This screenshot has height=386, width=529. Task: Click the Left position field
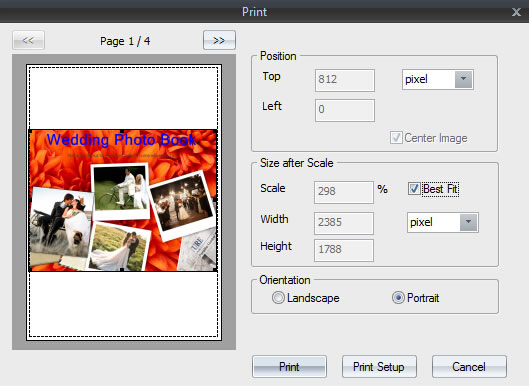point(345,110)
